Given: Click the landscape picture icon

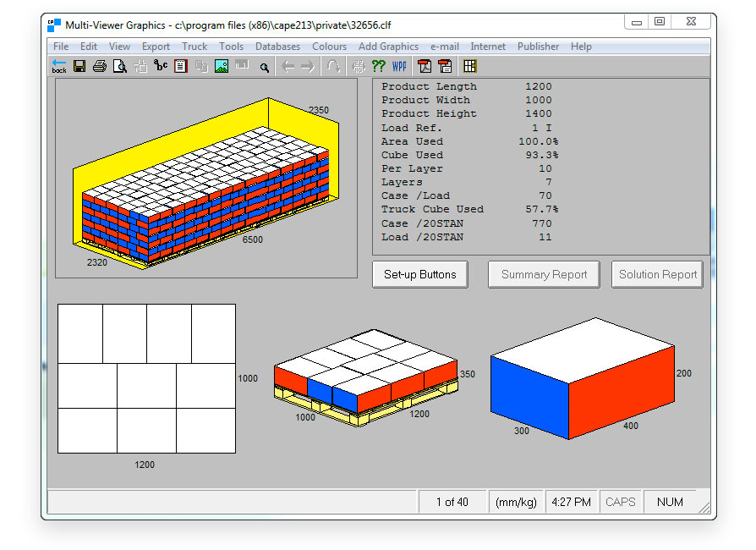Looking at the screenshot, I should (222, 66).
